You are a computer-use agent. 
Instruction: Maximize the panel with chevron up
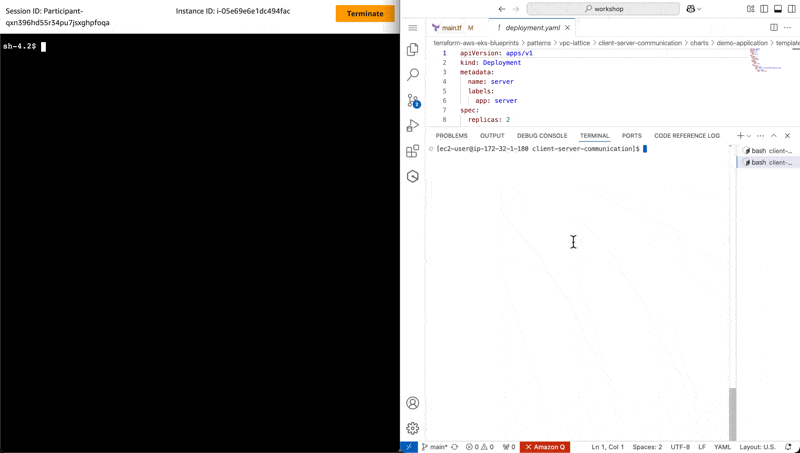click(x=773, y=136)
